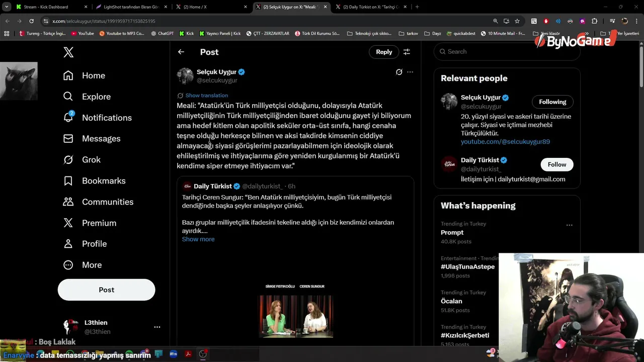644x362 pixels.
Task: Open Grok from the left sidebar
Action: point(82,160)
